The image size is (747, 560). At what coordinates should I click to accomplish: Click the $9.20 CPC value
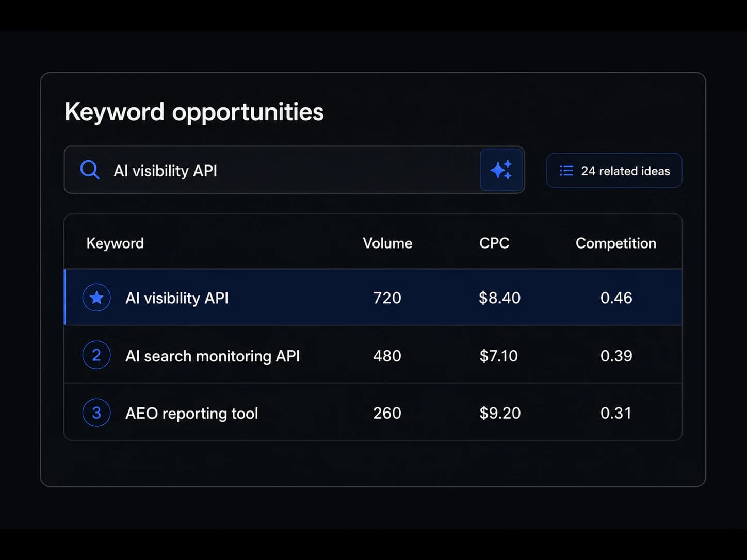(500, 413)
